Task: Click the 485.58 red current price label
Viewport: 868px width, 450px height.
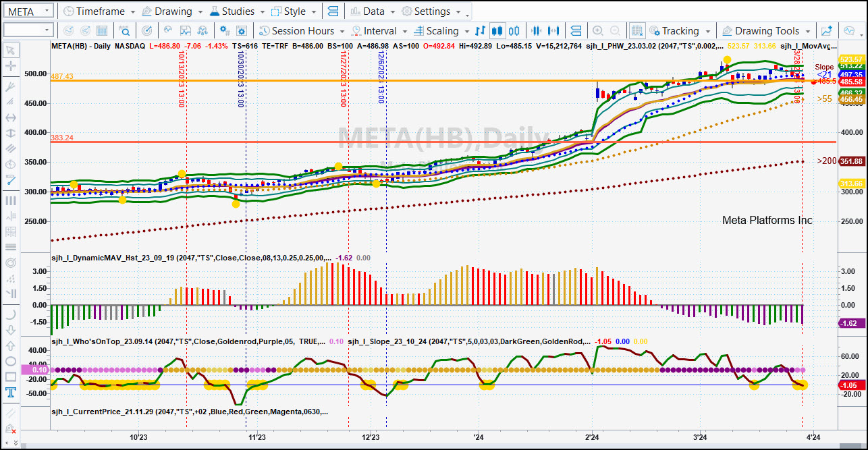Action: [852, 82]
